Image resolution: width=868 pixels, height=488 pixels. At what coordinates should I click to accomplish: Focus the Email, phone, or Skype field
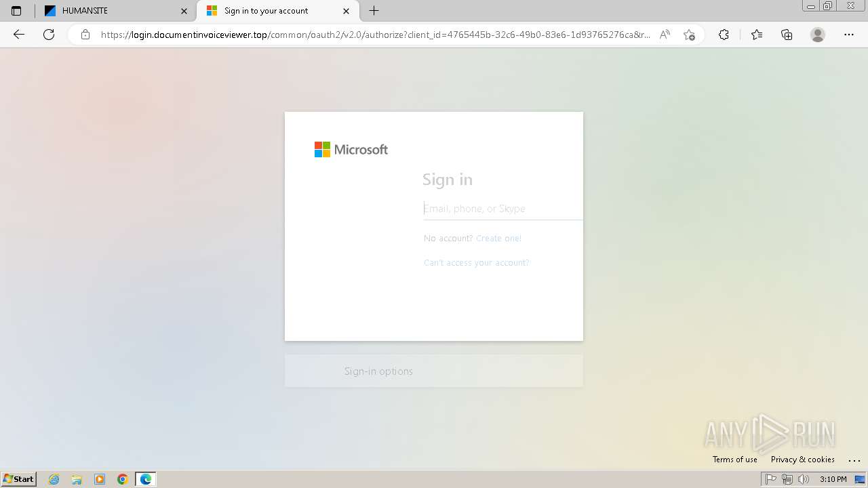[502, 209]
